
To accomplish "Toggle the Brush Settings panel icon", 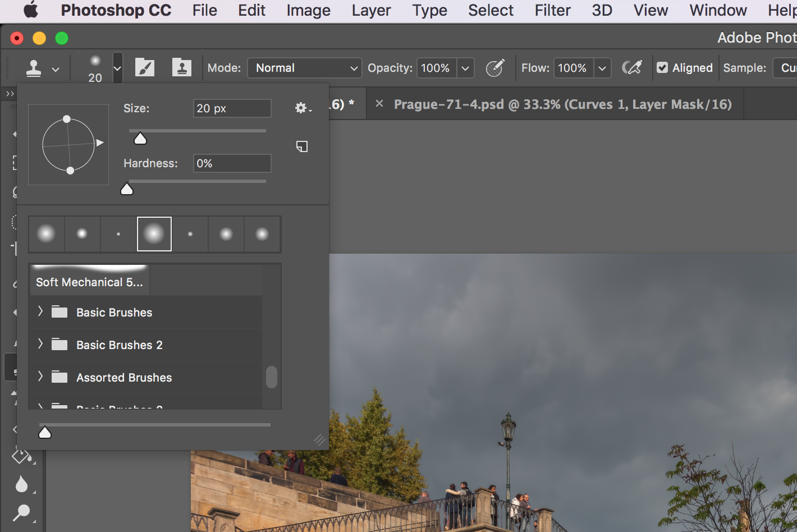I will pos(145,68).
